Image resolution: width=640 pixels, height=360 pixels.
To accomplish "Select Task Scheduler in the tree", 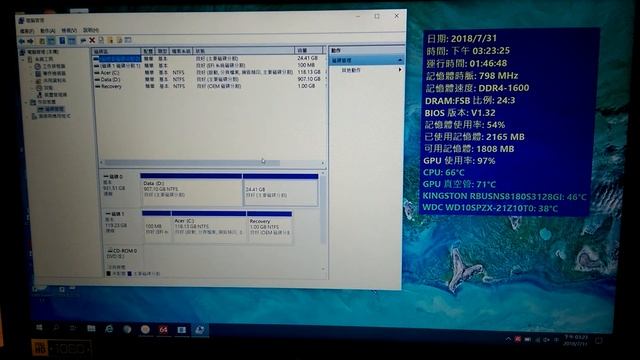I will pos(51,66).
